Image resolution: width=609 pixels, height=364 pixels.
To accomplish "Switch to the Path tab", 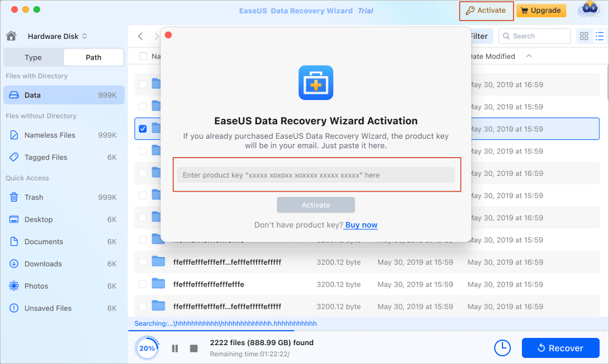I will click(94, 57).
